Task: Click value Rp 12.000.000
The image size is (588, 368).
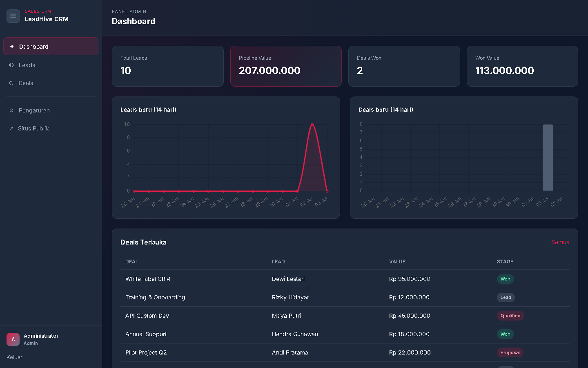Action: pyautogui.click(x=409, y=297)
